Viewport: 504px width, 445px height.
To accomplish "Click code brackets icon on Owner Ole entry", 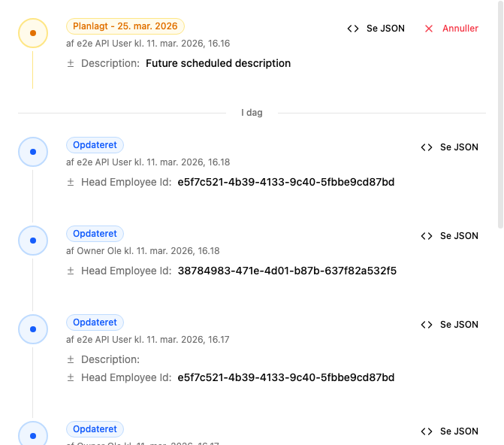I will click(x=427, y=236).
